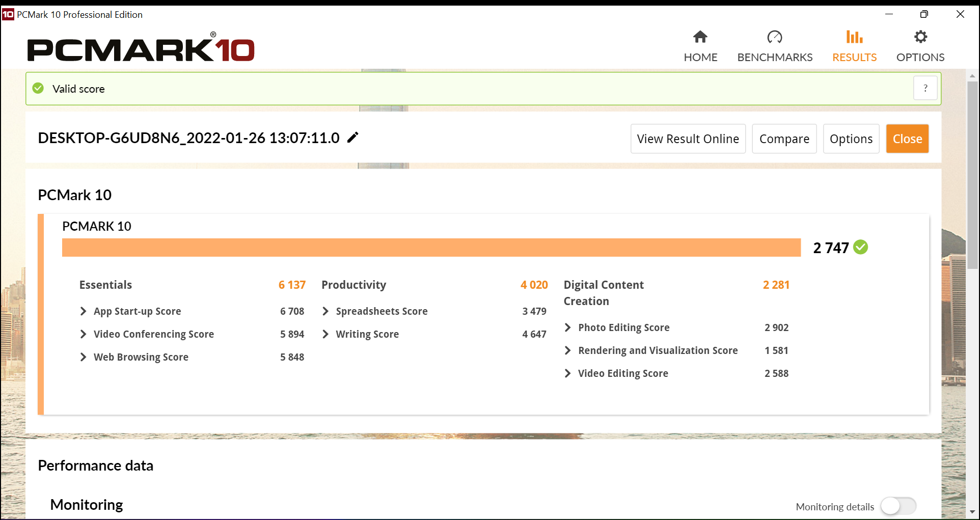Click the Video Editing value 2 588

coord(776,373)
